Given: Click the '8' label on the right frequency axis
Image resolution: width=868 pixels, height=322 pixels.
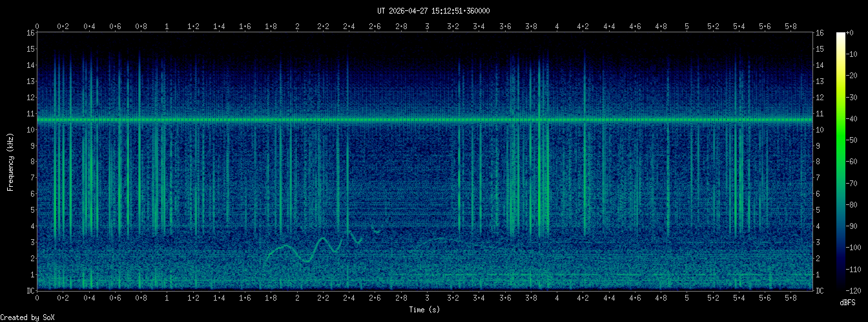Looking at the screenshot, I should pos(820,162).
